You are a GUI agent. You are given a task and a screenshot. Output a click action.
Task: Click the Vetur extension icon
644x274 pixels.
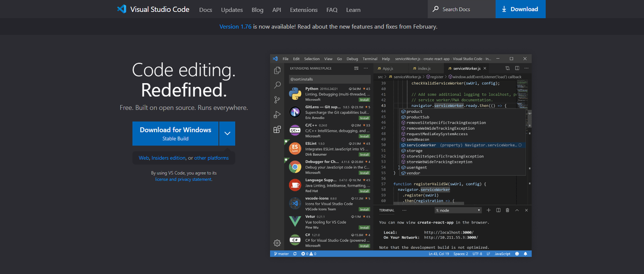pyautogui.click(x=295, y=221)
